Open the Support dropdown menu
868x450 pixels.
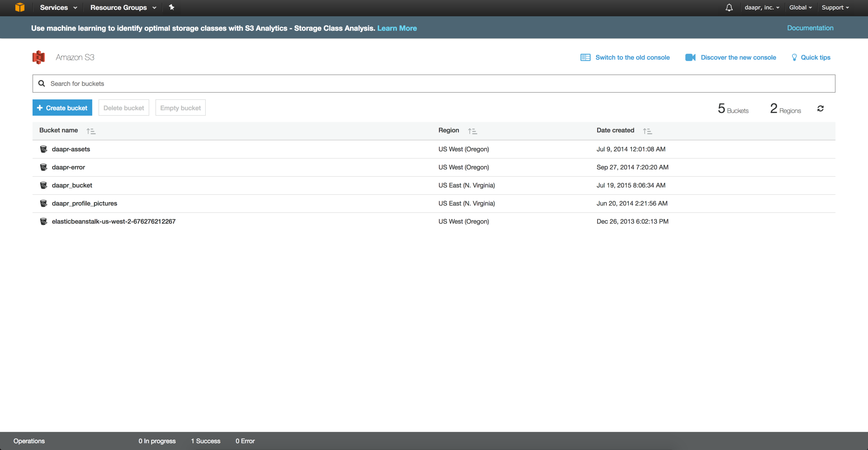click(x=835, y=7)
